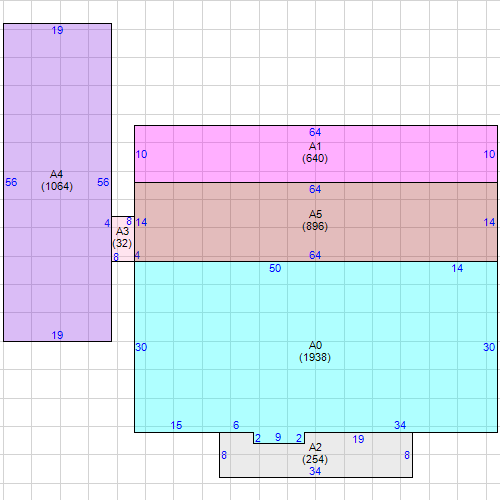Viewport: 500px width, 500px height.
Task: Click the right 14 dimension of A5
Action: (x=489, y=222)
